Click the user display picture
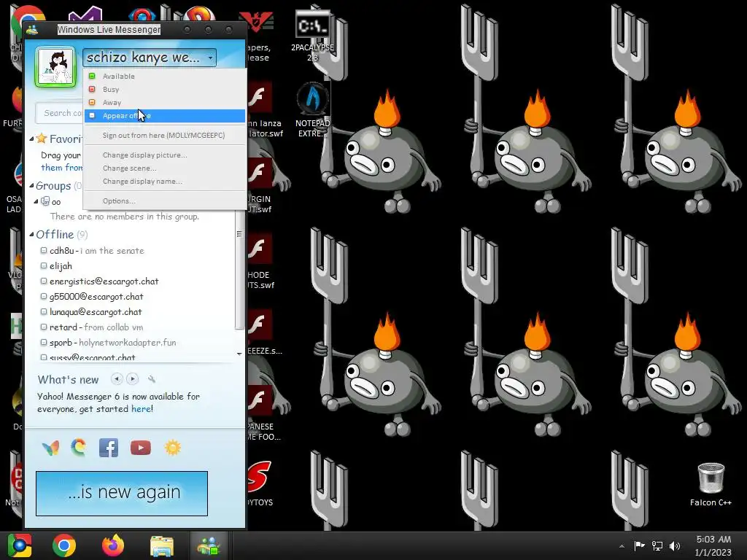This screenshot has width=747, height=560. 55,67
